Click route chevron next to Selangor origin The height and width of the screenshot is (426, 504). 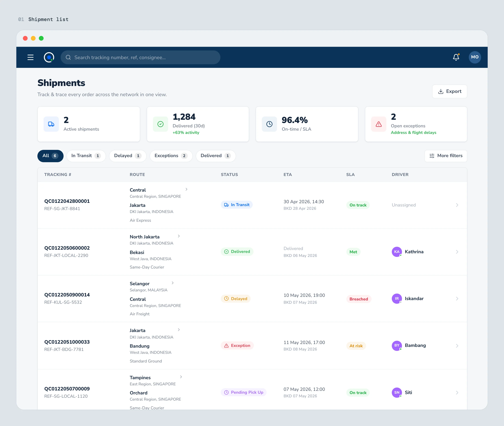point(172,283)
